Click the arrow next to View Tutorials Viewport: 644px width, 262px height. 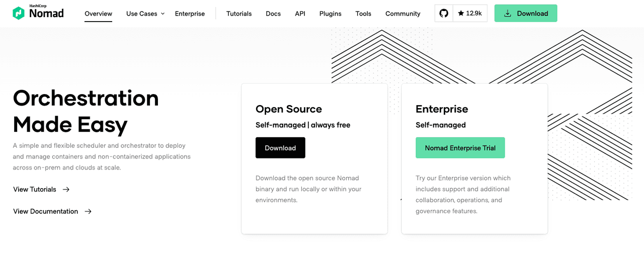(66, 190)
